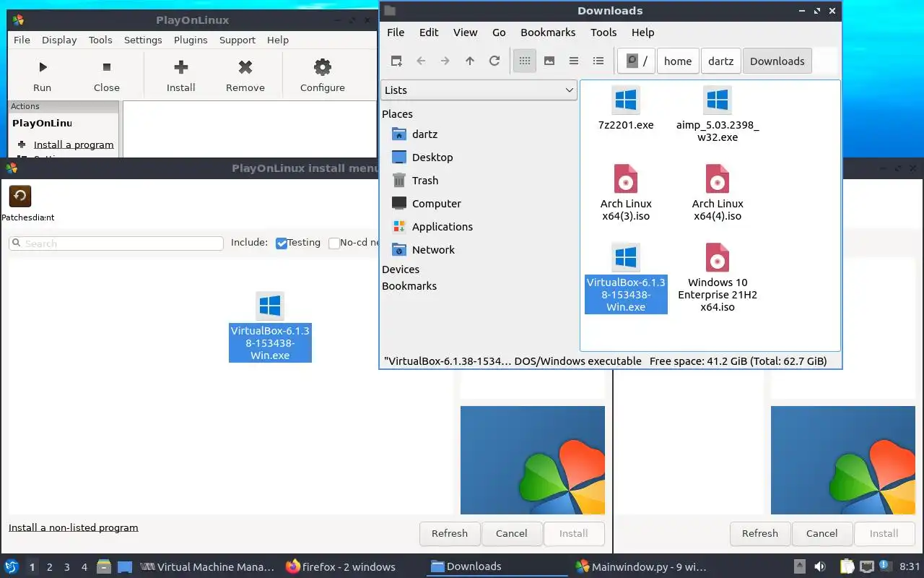Click the show desktop icon in taskbar

click(x=125, y=566)
